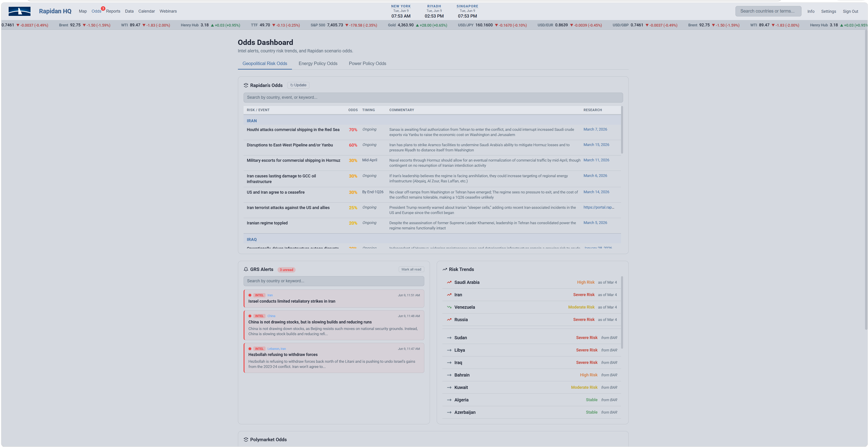868x447 pixels.
Task: Open the Calendar in top navigation
Action: pyautogui.click(x=147, y=11)
